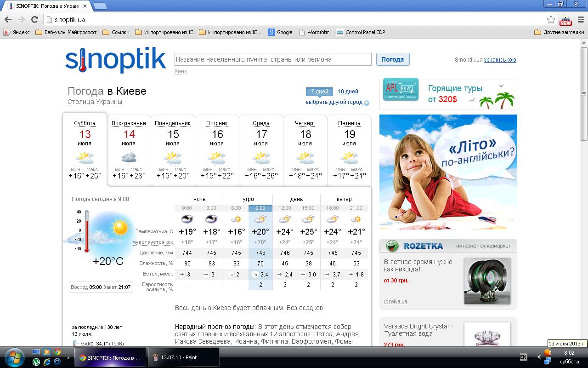Select the Вторник 16 июля forecast tab
588x368 pixels.
(x=217, y=150)
